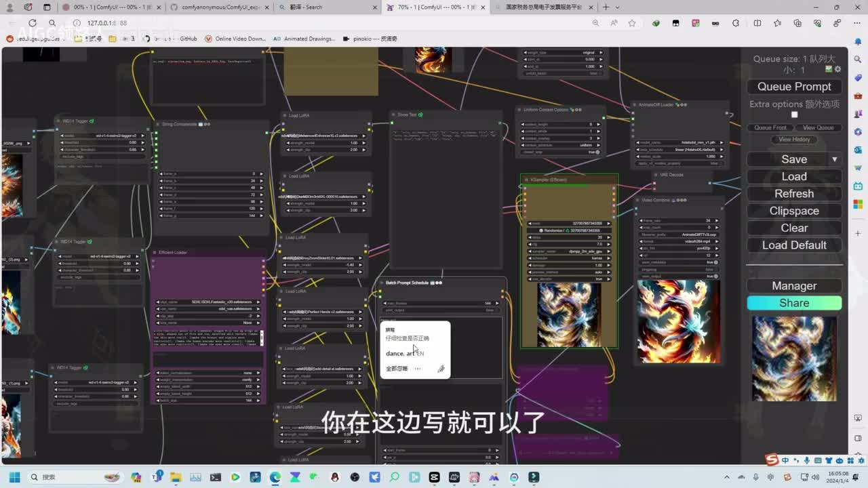This screenshot has height=488, width=868.
Task: Expand the Save button dropdown arrow
Action: [x=834, y=159]
